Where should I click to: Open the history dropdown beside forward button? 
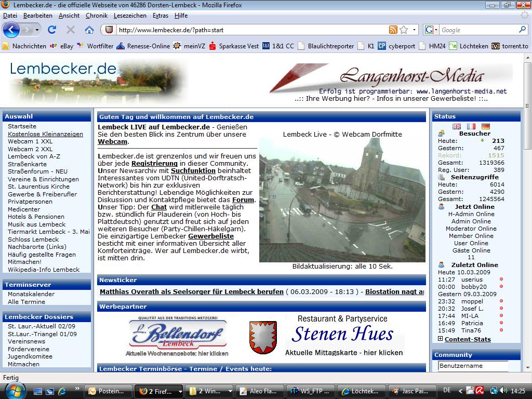pos(37,30)
